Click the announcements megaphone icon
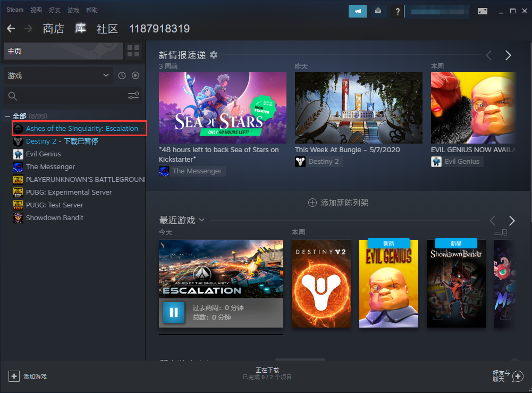The width and height of the screenshot is (532, 393). 358,11
